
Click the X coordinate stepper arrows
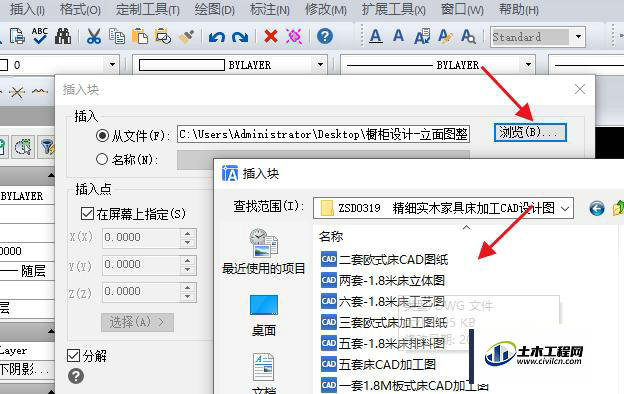click(187, 238)
